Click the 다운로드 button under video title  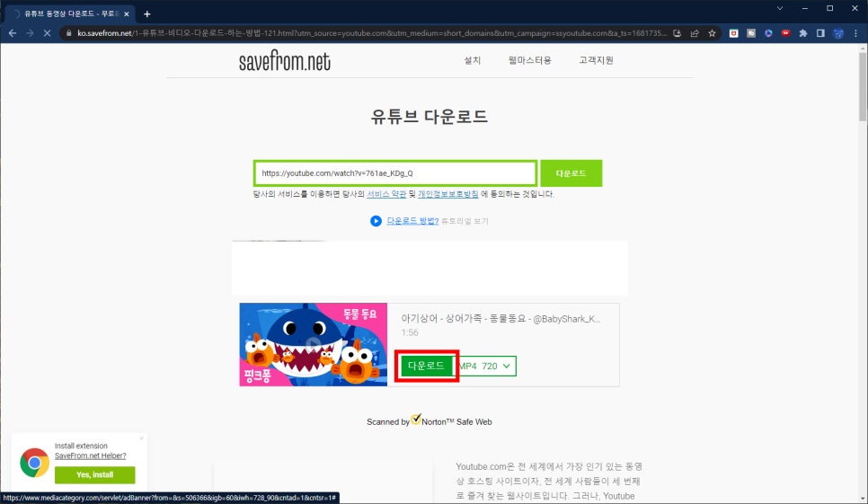click(426, 366)
